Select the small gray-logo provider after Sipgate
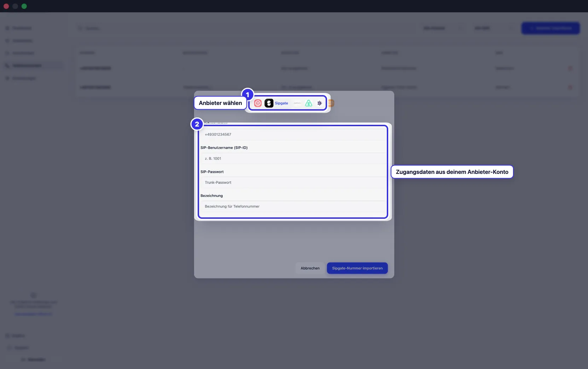The image size is (588, 369). click(x=297, y=103)
